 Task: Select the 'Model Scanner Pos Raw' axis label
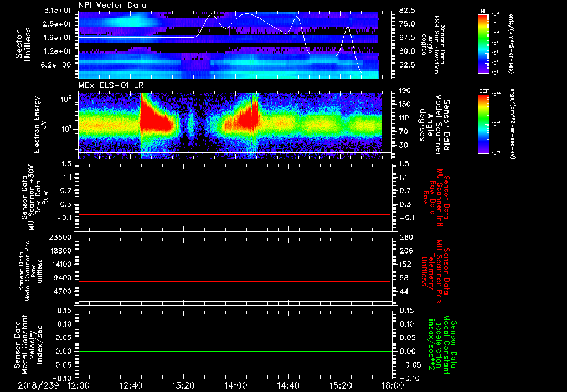[30, 271]
